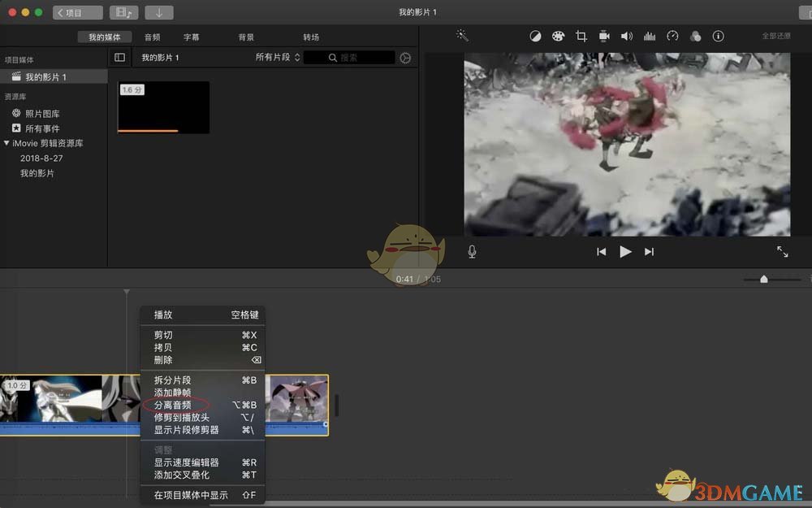Choose 剪切 from context menu

click(202, 335)
